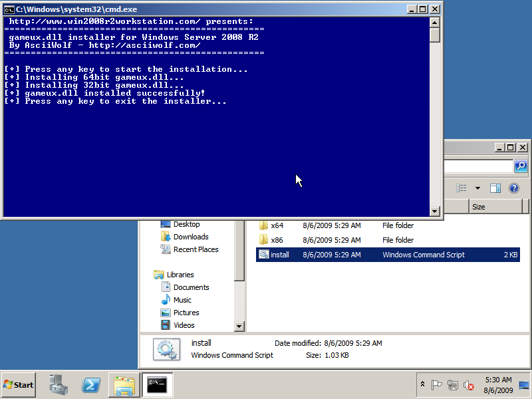Select the install command script file
The image size is (532, 399).
pos(388,255)
